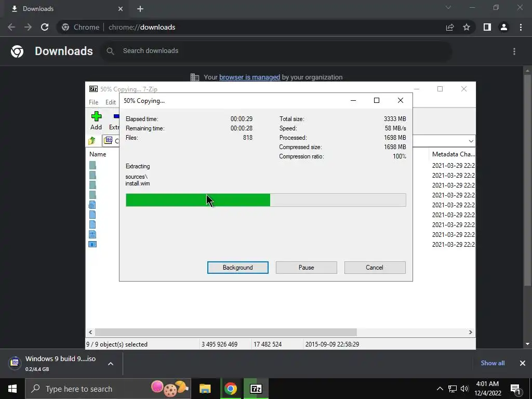Image resolution: width=532 pixels, height=399 pixels.
Task: Bookmark this page with star icon
Action: (x=467, y=27)
